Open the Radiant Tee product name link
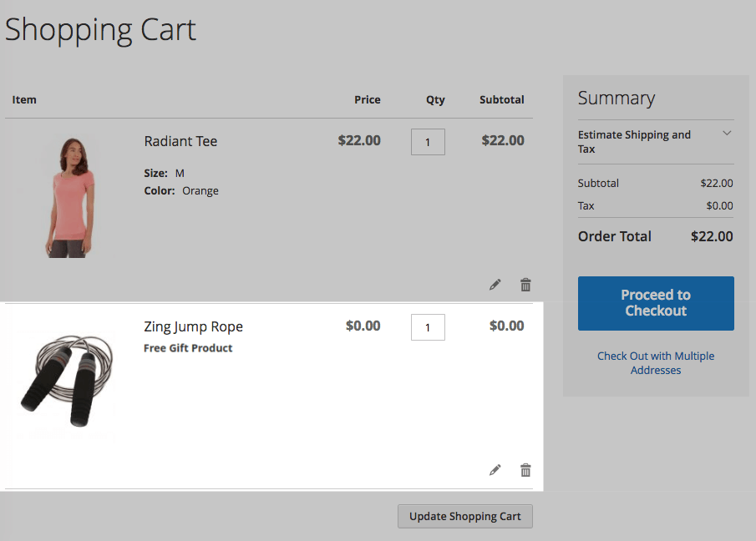756x541 pixels. pyautogui.click(x=180, y=141)
